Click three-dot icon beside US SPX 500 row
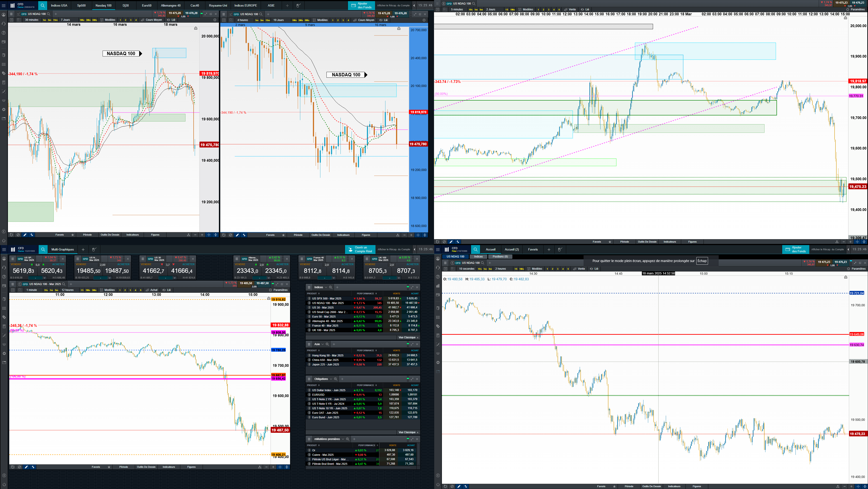This screenshot has width=868, height=489. [309, 298]
